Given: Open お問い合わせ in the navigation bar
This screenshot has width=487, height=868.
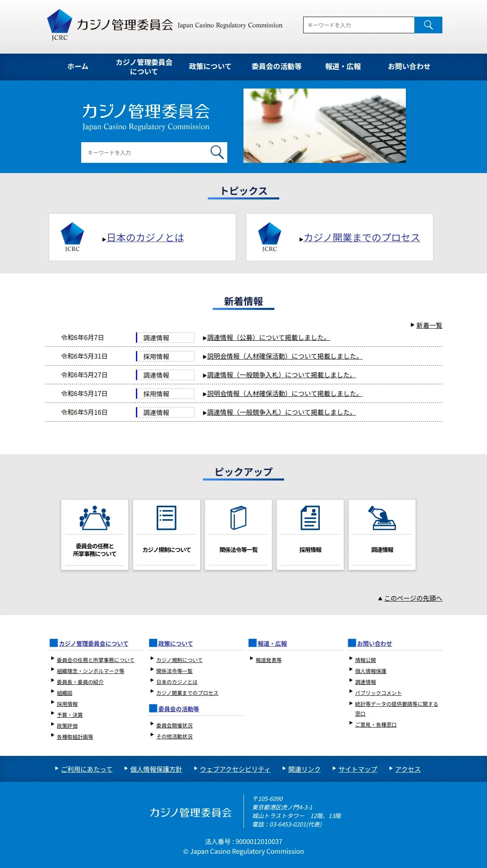Looking at the screenshot, I should [409, 67].
